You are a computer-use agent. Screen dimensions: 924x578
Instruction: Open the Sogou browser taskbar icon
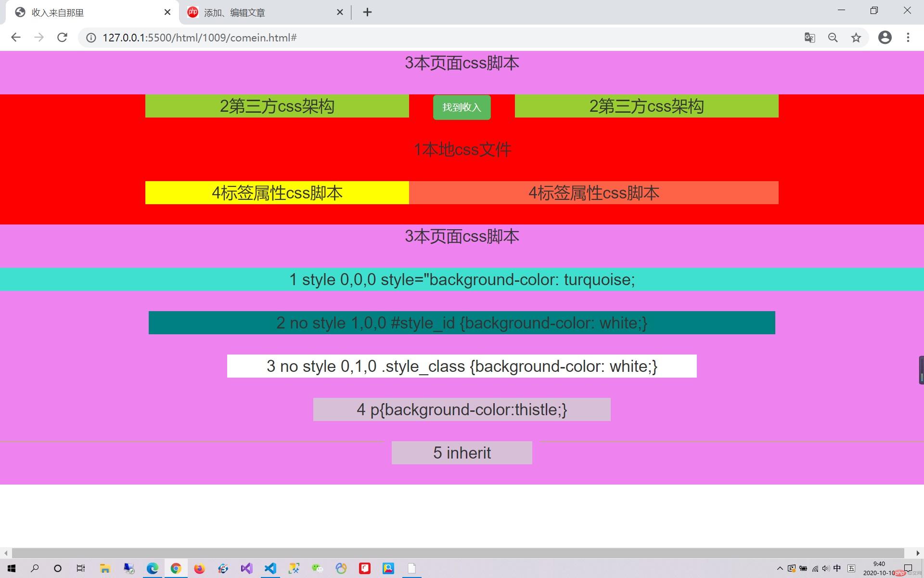point(223,568)
